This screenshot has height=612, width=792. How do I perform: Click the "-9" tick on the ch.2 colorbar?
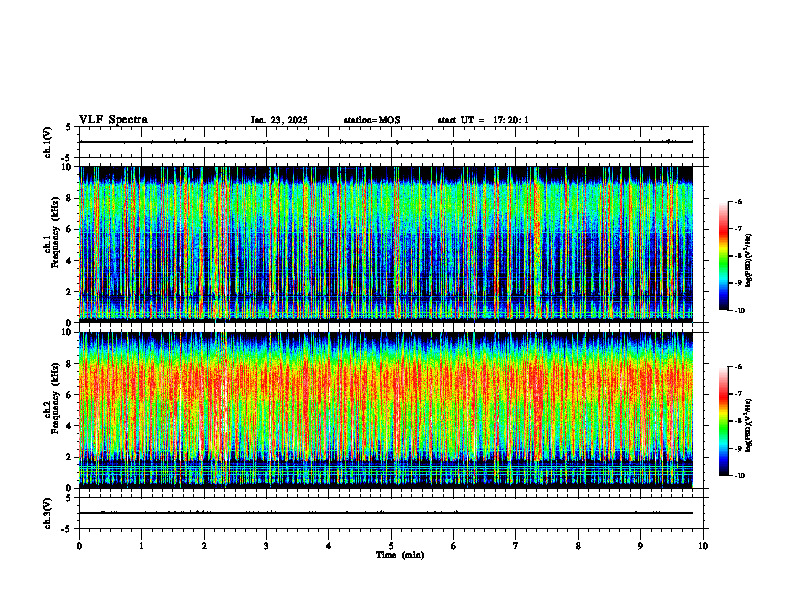pyautogui.click(x=738, y=448)
